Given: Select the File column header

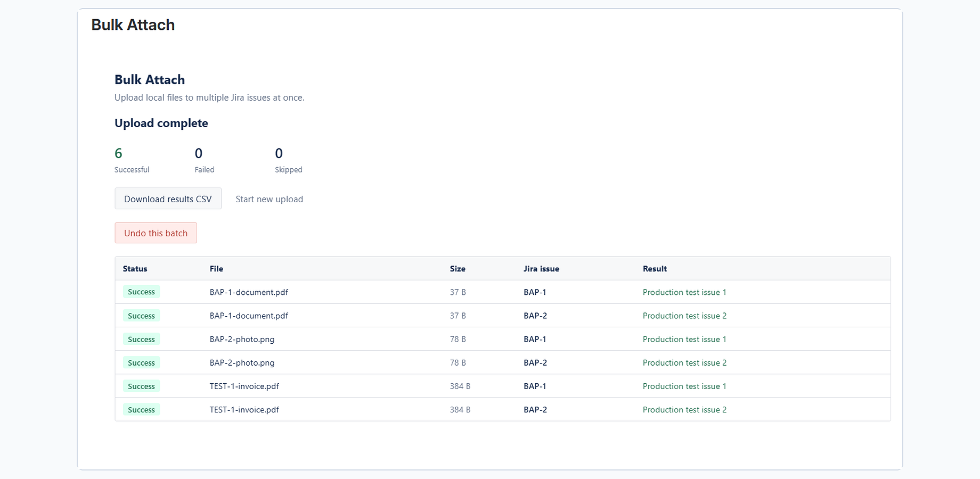Looking at the screenshot, I should tap(216, 269).
